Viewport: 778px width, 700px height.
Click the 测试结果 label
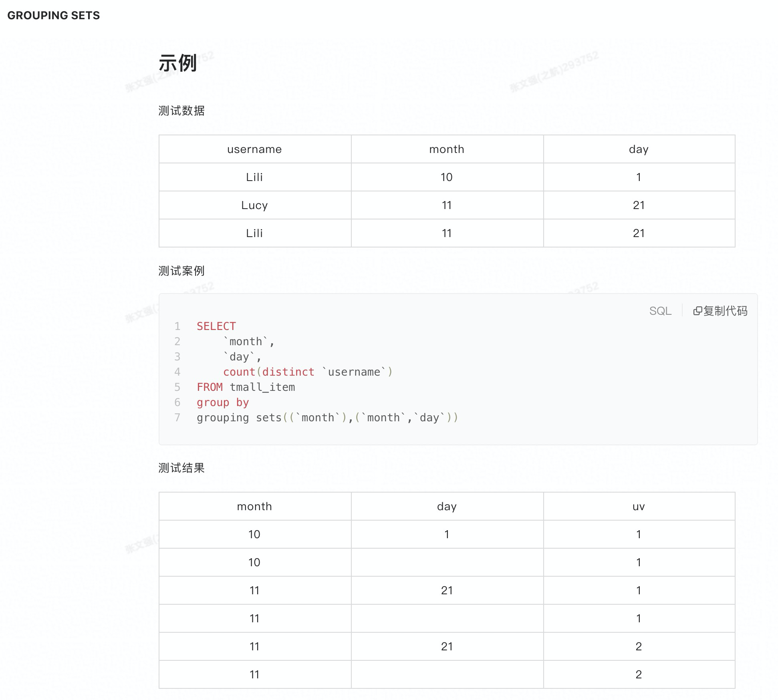click(181, 468)
